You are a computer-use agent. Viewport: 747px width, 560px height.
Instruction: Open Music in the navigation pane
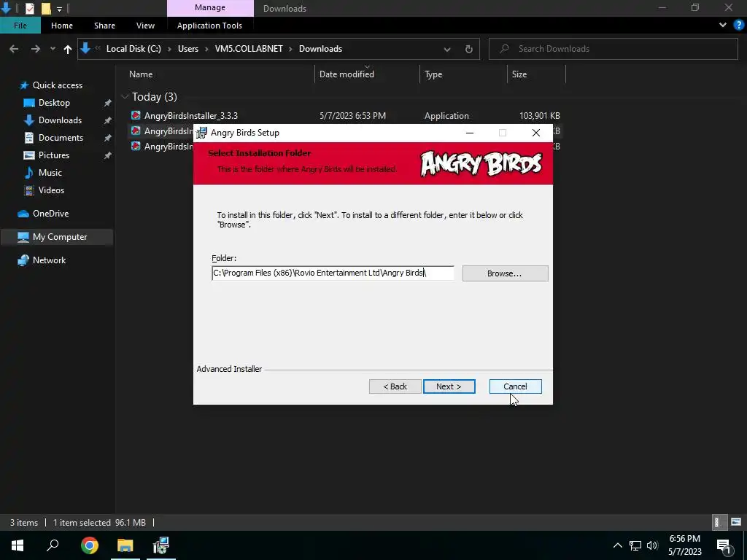pos(50,173)
